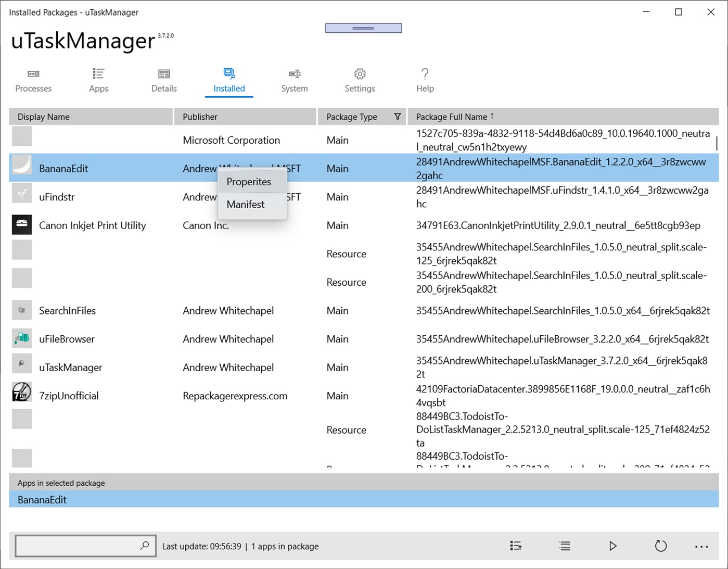Screen dimensions: 728x569
Task: Choose Properites in the context menu
Action: point(249,181)
